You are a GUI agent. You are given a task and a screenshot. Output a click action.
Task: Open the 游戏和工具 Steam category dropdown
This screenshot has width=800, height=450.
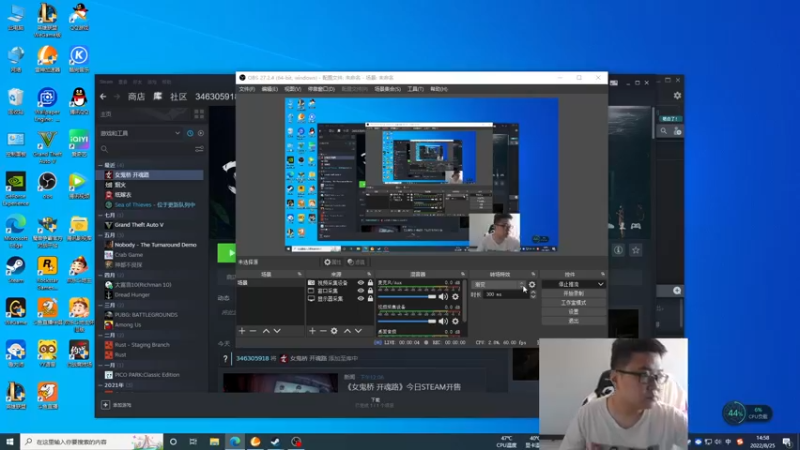tap(140, 133)
